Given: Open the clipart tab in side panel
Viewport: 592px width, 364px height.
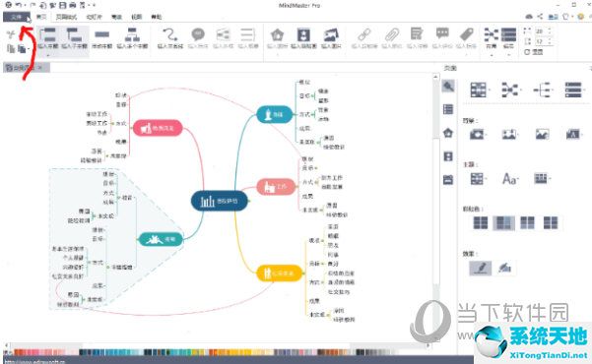Looking at the screenshot, I should click(448, 156).
